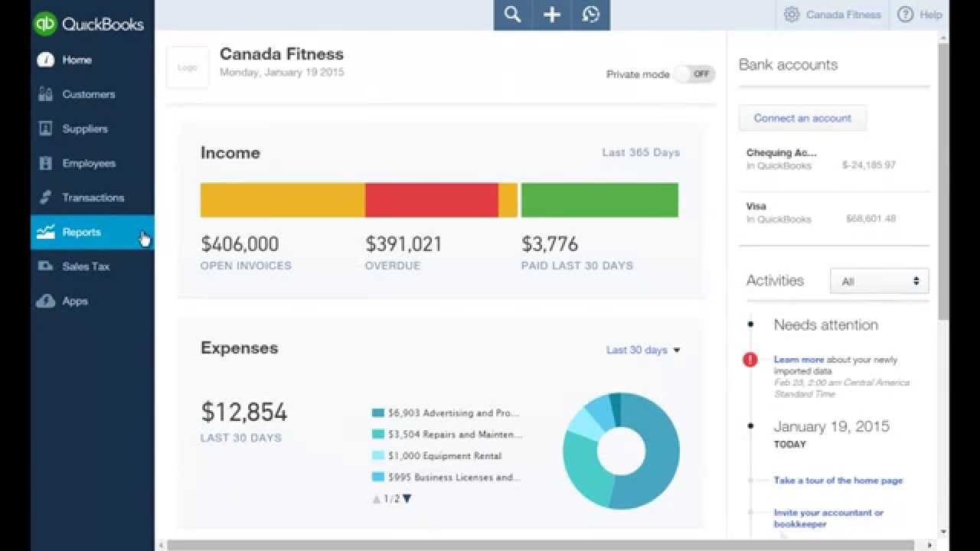The image size is (980, 551).
Task: Click the $391,021 overdue amount
Action: coord(403,244)
